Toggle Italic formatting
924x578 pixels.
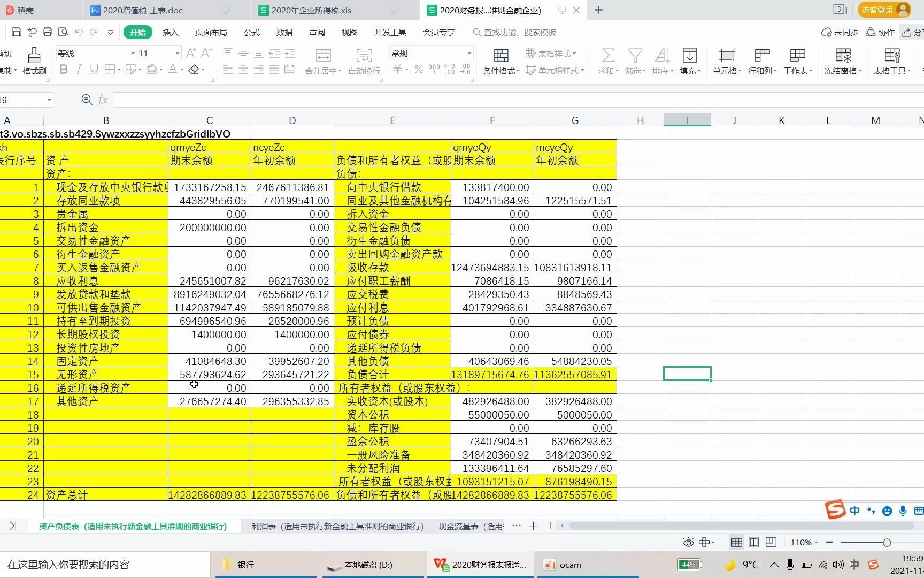[x=79, y=70]
